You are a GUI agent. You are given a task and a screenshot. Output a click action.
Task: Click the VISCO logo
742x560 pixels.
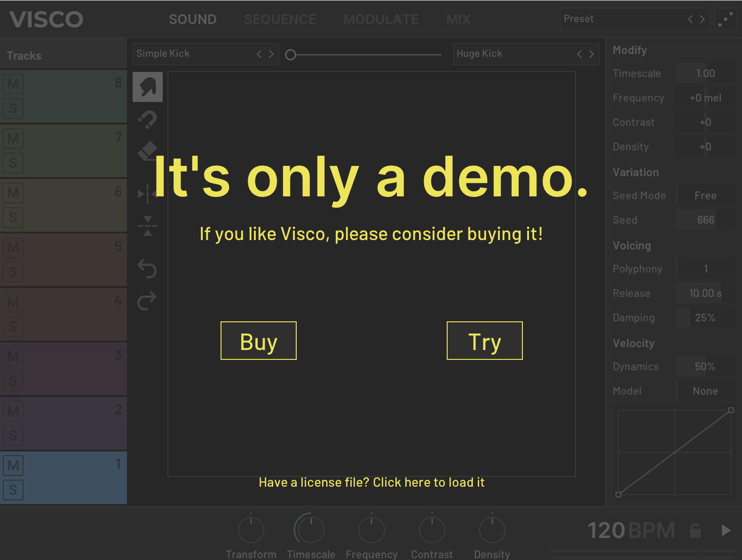(46, 19)
